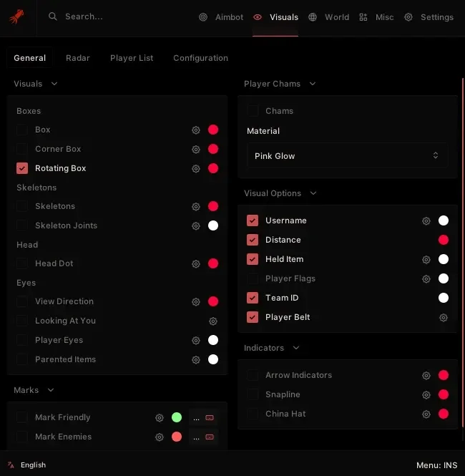The height and width of the screenshot is (476, 465).
Task: Click the language translate icon
Action: [x=11, y=465]
